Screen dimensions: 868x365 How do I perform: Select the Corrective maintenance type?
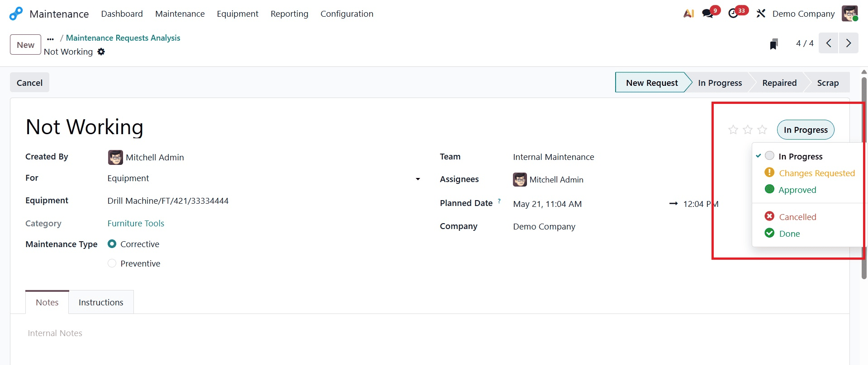[112, 244]
